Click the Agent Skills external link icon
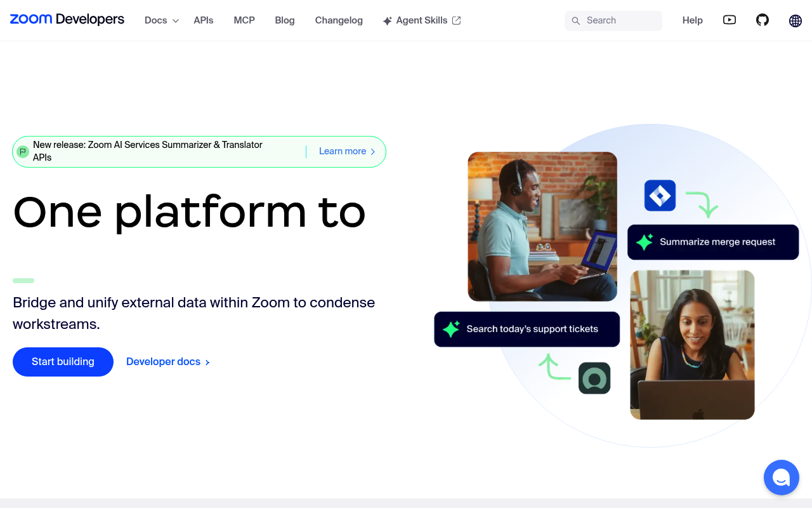This screenshot has width=812, height=508. 456,20
